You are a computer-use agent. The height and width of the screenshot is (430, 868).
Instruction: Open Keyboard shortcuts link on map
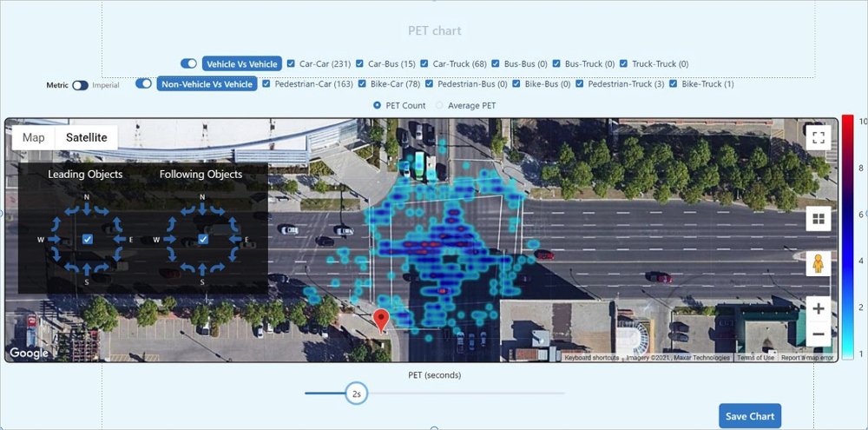coord(591,358)
